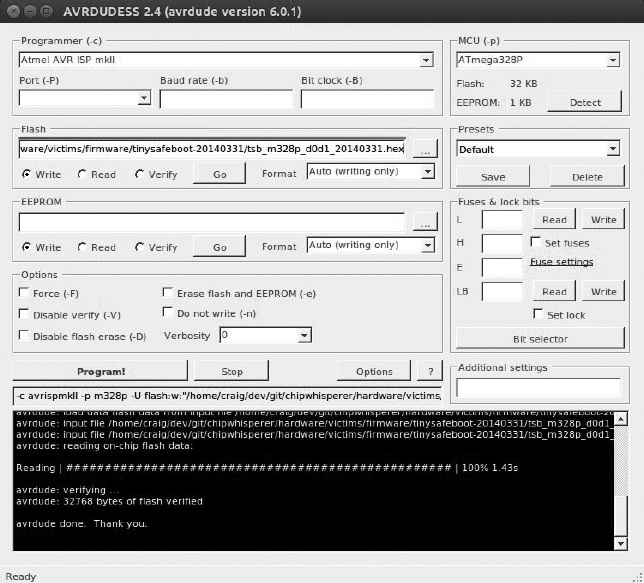Open the Bit selector
Image resolution: width=644 pixels, height=583 pixels.
[x=540, y=339]
